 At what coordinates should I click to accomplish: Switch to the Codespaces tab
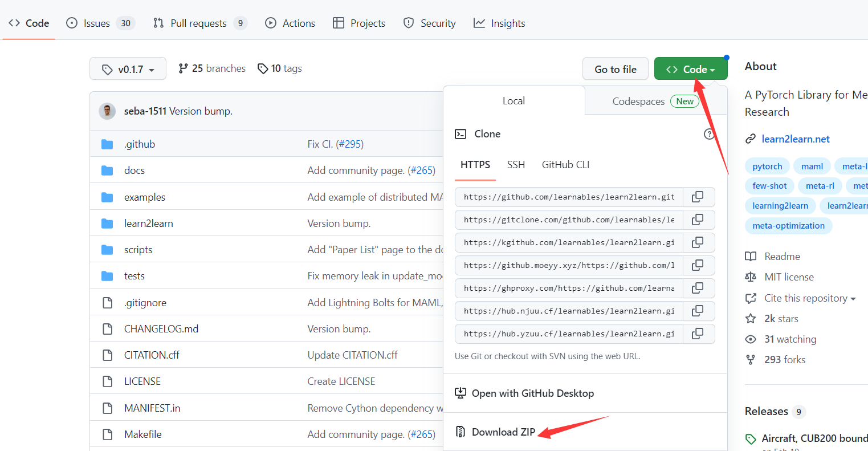tap(656, 101)
